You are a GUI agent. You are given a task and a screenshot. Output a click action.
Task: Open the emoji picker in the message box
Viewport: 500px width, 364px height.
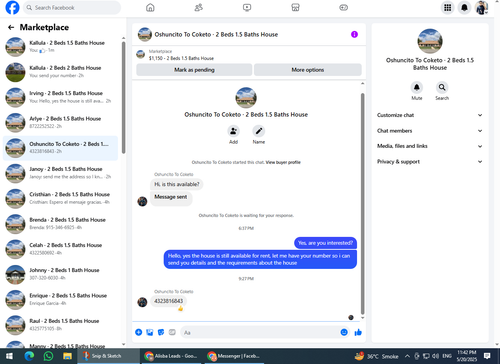coord(344,332)
